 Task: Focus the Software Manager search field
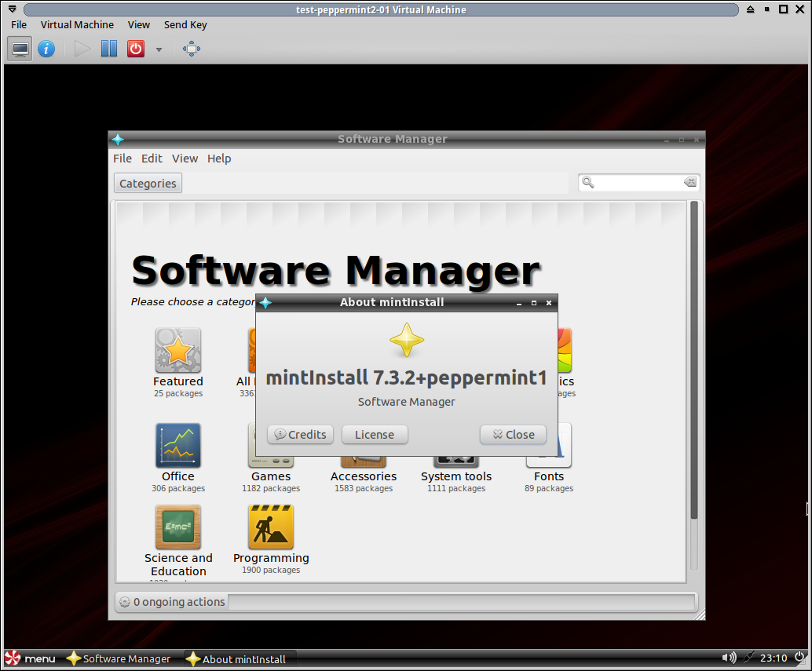click(x=639, y=182)
